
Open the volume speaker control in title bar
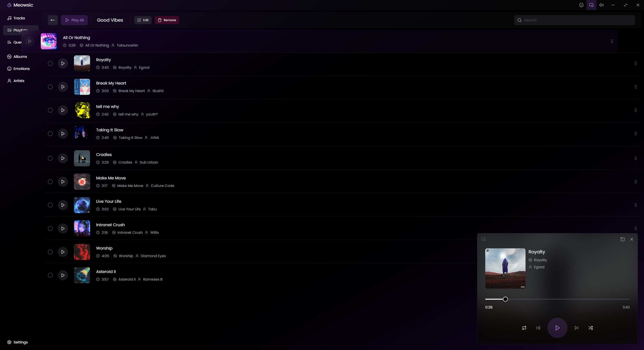coord(601,5)
